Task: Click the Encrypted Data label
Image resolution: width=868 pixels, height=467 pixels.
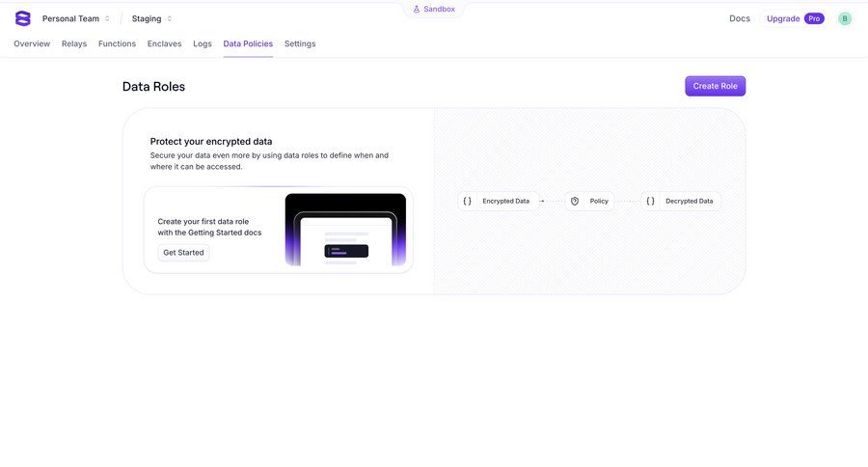Action: pyautogui.click(x=506, y=201)
